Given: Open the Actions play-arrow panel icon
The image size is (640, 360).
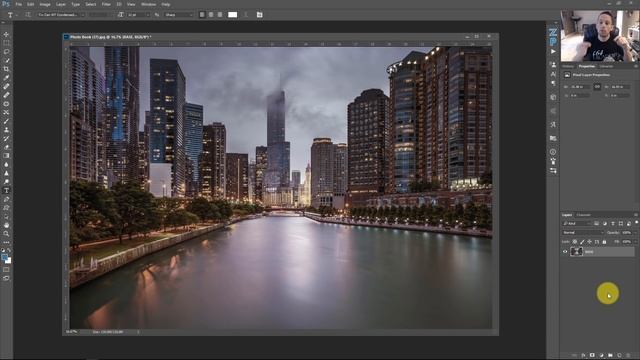Looking at the screenshot, I should 553,51.
